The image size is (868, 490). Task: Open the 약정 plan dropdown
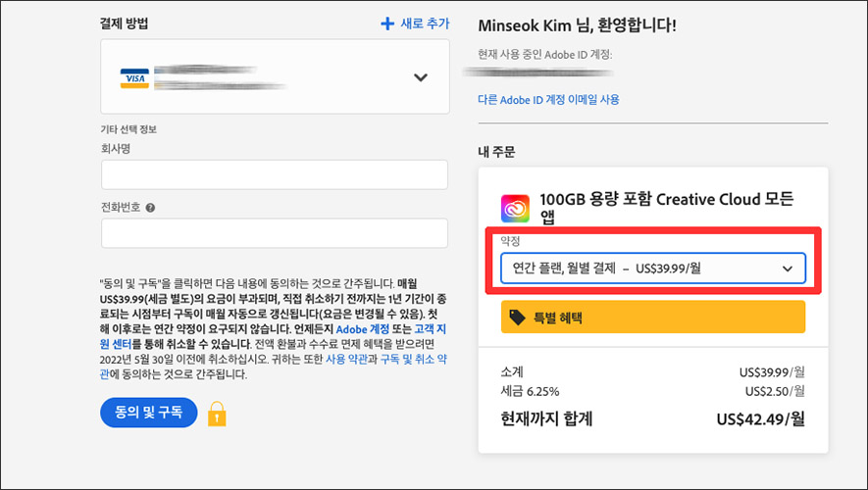652,269
